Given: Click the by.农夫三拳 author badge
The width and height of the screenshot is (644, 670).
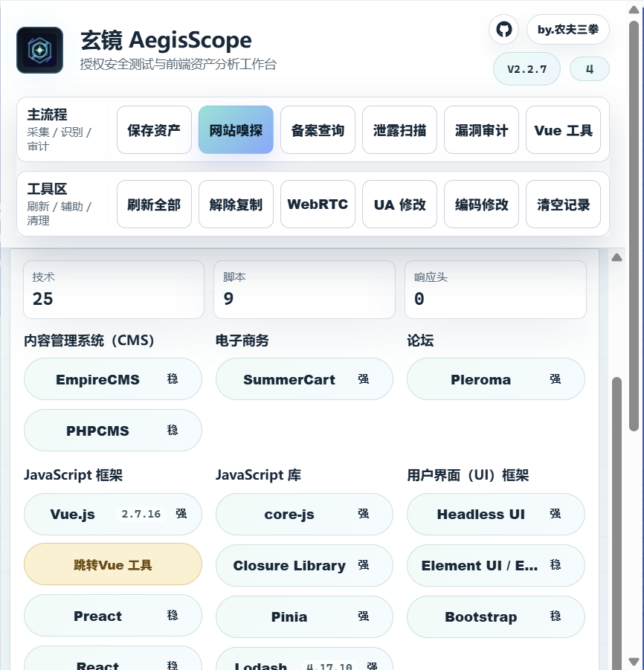Looking at the screenshot, I should [x=568, y=30].
